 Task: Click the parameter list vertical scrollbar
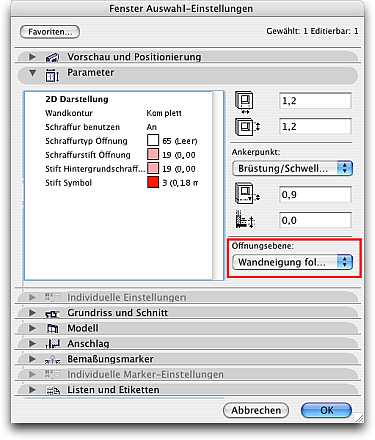tap(218, 185)
